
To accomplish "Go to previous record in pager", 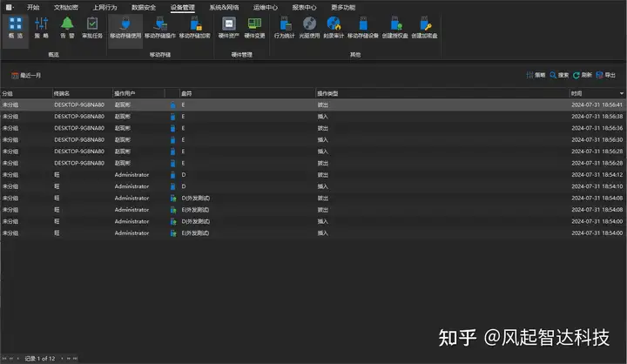I will [18, 359].
